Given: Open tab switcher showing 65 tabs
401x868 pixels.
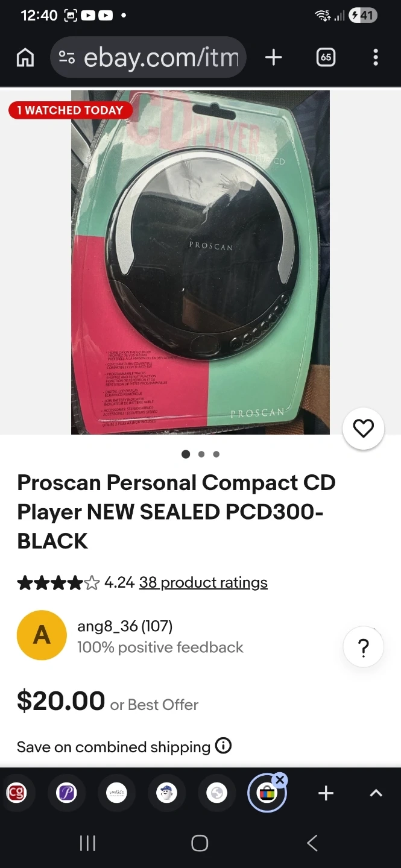Looking at the screenshot, I should (x=326, y=57).
